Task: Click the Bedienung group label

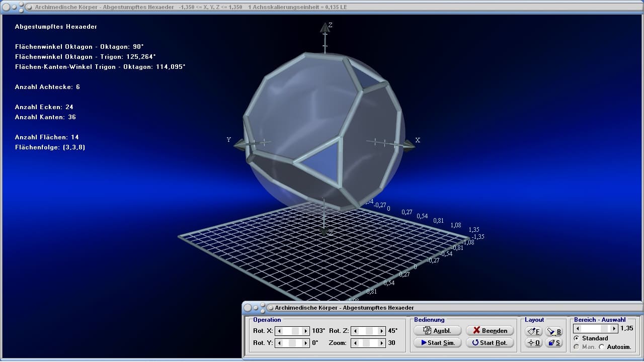Action: pos(429,320)
